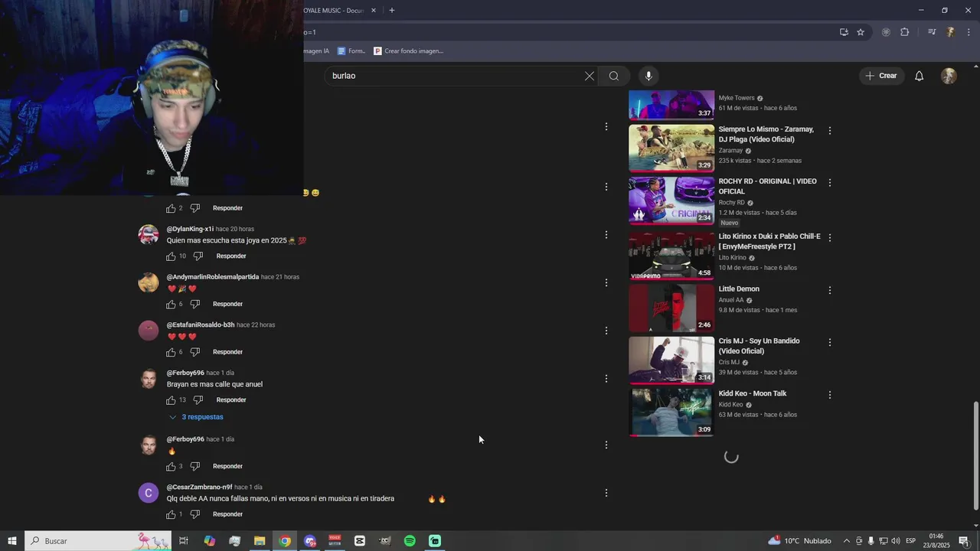Open options menu for AndymarlinRoblesmalpartida comment
The width and height of the screenshot is (980, 551).
coord(606,283)
